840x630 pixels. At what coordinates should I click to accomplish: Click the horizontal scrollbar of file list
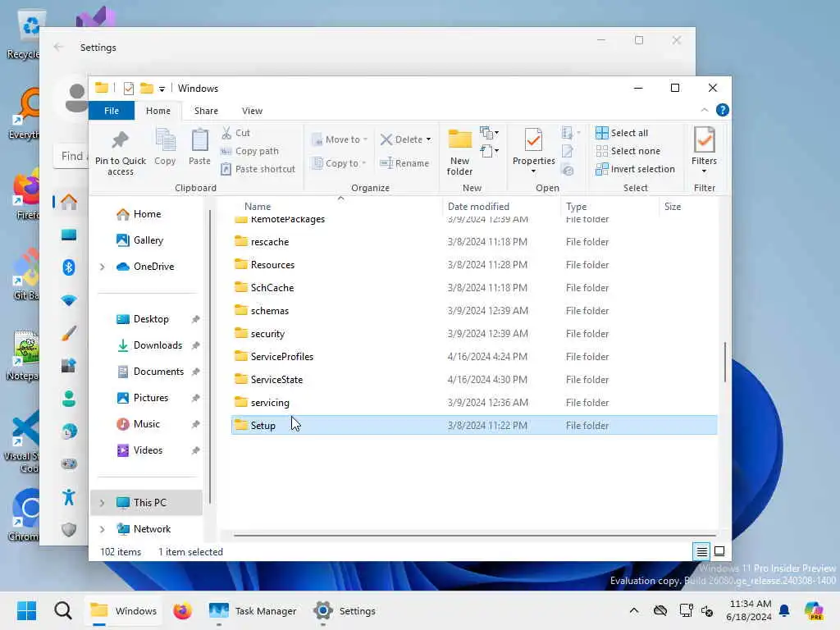click(474, 535)
